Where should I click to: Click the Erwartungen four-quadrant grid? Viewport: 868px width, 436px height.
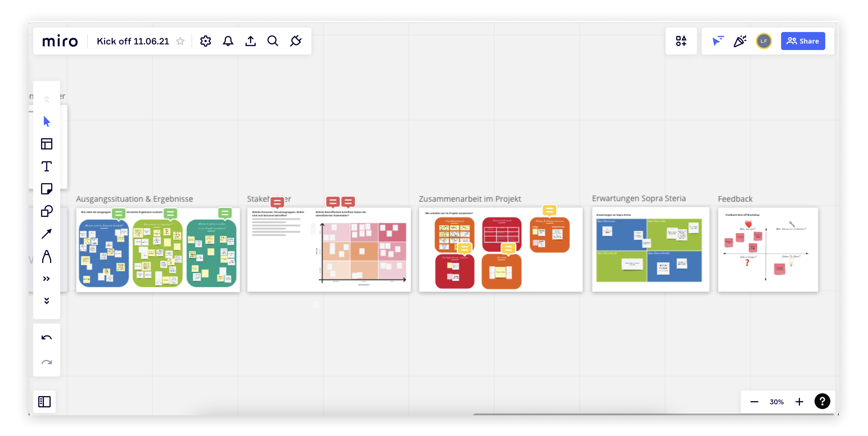coord(649,250)
